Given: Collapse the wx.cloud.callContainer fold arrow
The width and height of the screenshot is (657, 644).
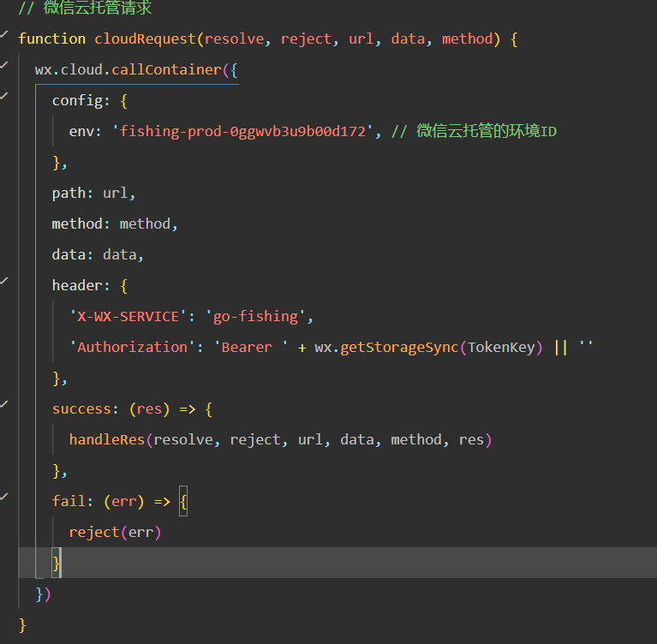Looking at the screenshot, I should point(3,65).
